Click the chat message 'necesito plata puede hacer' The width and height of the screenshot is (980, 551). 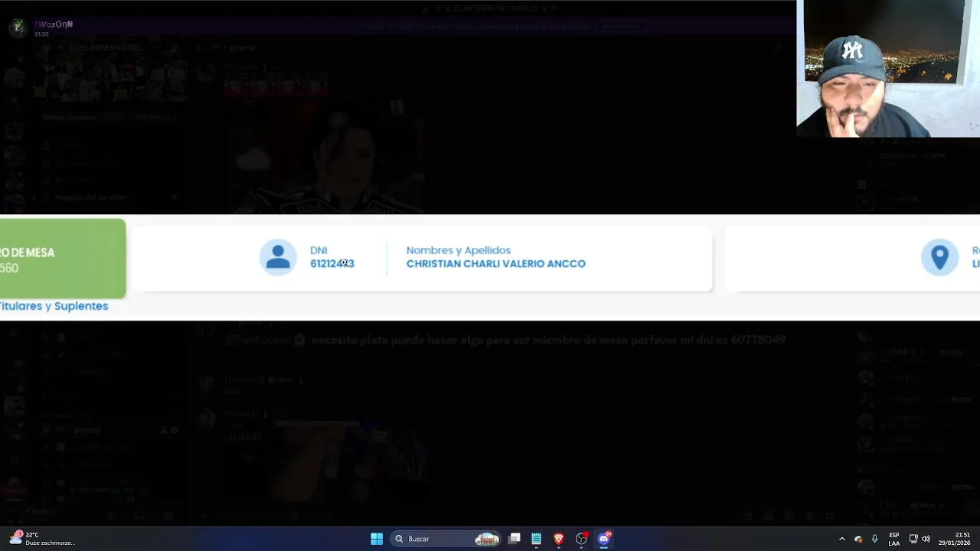548,340
